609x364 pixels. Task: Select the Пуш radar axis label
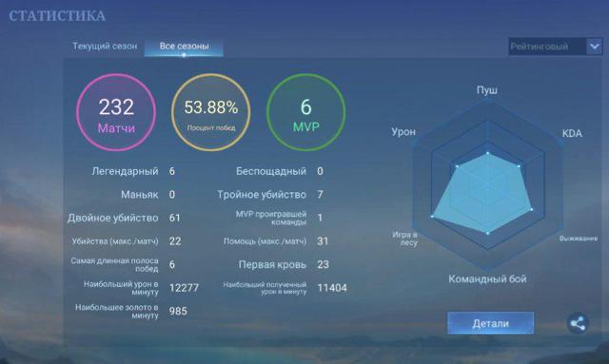487,90
